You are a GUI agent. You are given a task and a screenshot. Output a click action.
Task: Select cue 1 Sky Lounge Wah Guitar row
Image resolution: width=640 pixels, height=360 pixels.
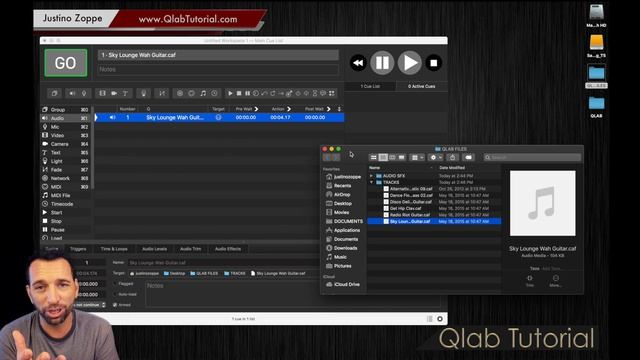219,118
